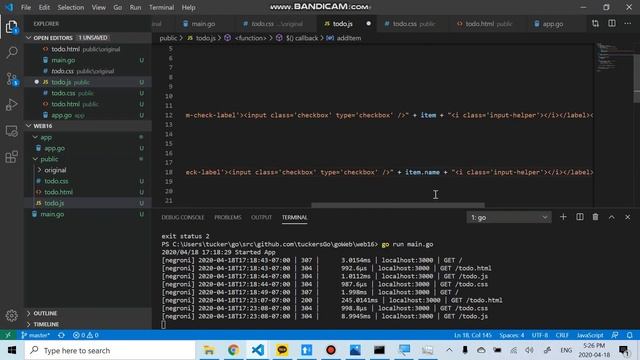Create a new terminal with plus icon
Viewport: 640px width, 360px height.
[563, 217]
